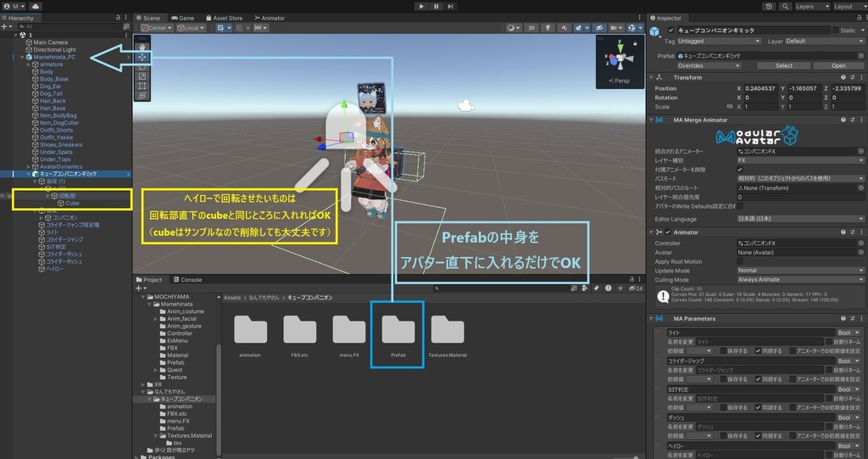868x459 pixels.
Task: Collapse the MA Parameters component foldout
Action: click(x=652, y=318)
